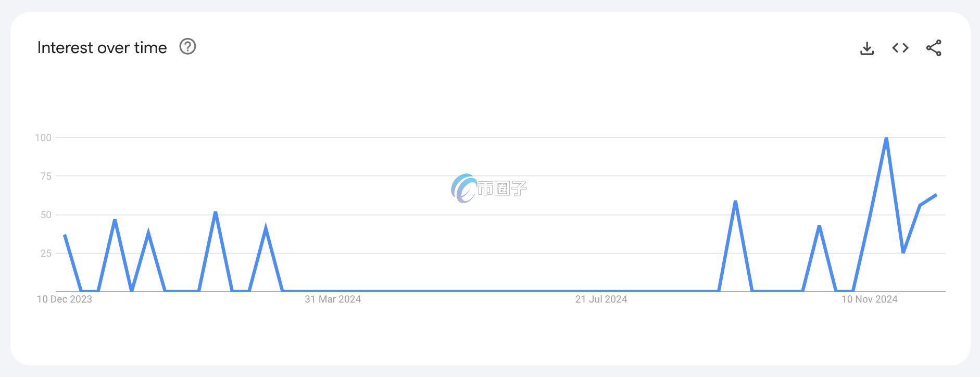Select the 50 y-axis label
The image size is (980, 377).
click(x=46, y=215)
